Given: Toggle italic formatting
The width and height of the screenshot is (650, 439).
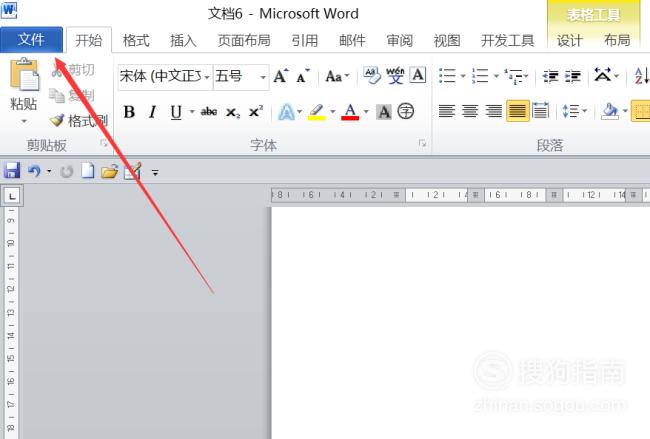Looking at the screenshot, I should (153, 112).
